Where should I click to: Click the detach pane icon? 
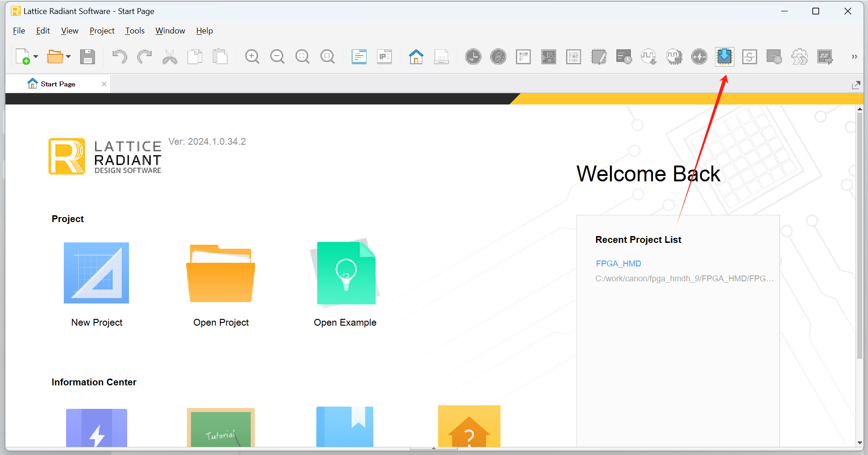coord(856,85)
